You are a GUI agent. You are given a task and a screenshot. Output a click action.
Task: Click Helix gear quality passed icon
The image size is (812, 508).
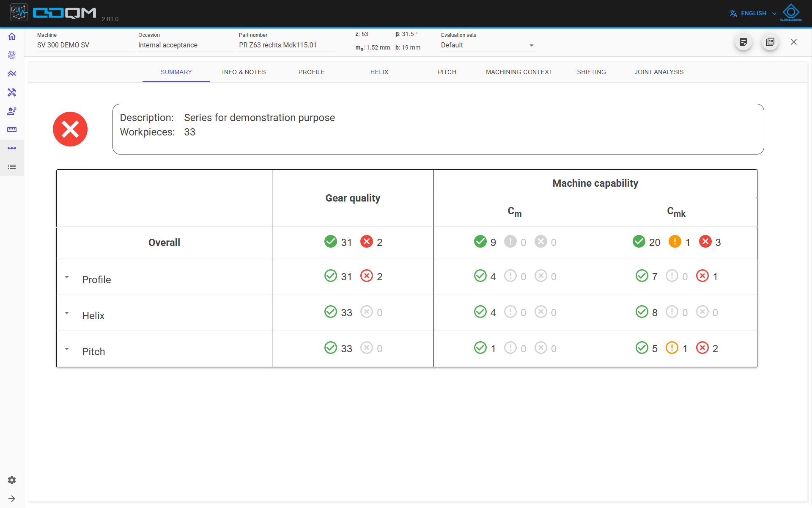[x=331, y=312]
